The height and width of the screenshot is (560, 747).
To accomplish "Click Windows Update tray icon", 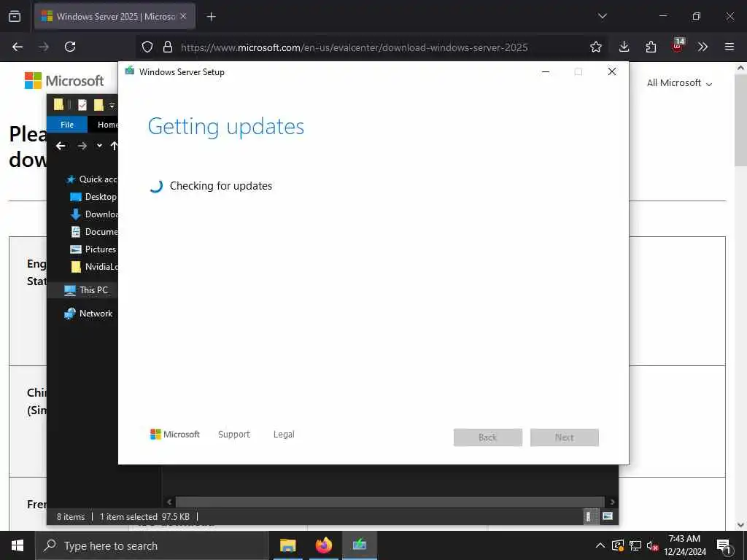I will click(617, 545).
